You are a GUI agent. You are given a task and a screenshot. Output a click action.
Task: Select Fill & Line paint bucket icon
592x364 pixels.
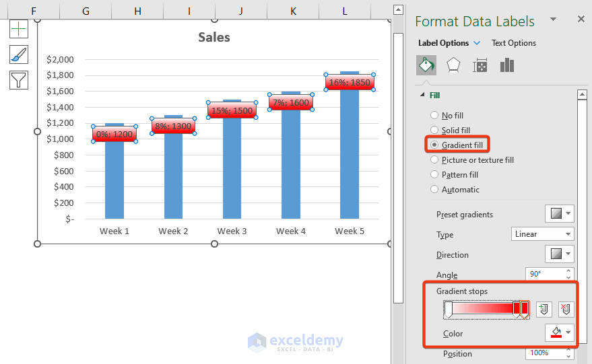tap(426, 65)
